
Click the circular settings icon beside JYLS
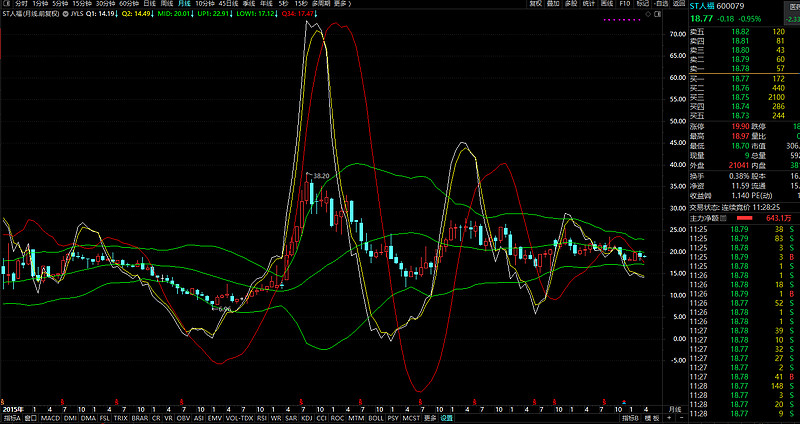(65, 16)
